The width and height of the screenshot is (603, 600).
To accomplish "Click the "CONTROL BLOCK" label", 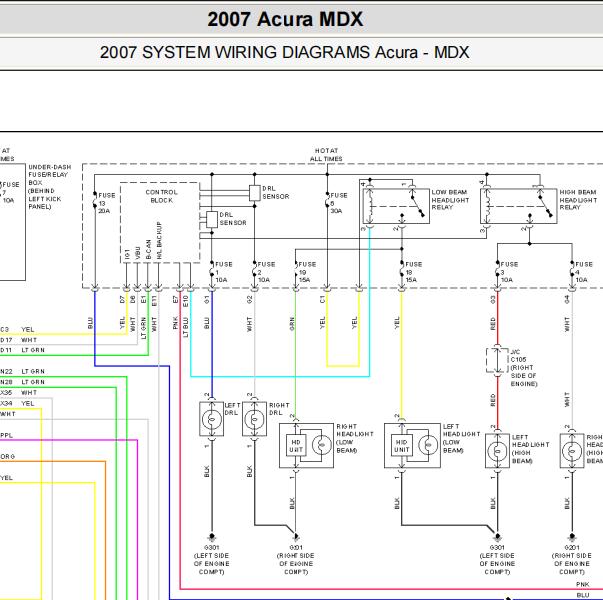I will coord(162,196).
